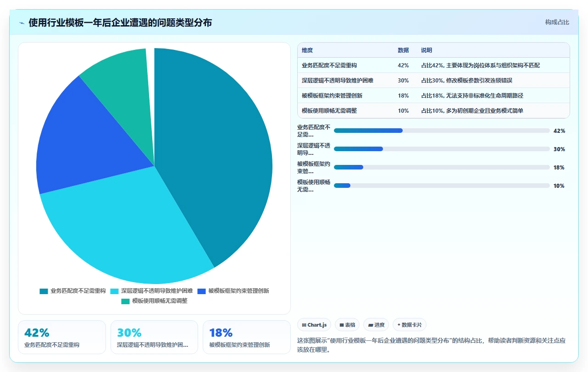The image size is (588, 372).
Task: Toggle legend label 深层逻辑不透明导致维护困难
Action: coord(157,291)
